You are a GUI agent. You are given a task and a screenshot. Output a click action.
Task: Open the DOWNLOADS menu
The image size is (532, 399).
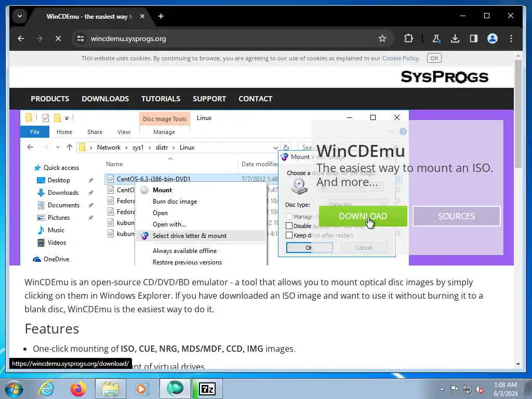click(x=105, y=99)
